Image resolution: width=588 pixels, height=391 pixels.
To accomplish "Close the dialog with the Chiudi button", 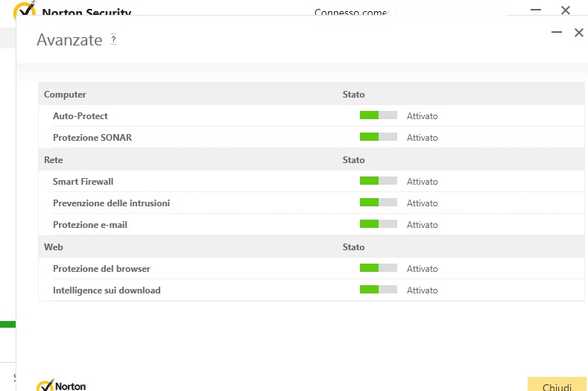I will coord(557,384).
